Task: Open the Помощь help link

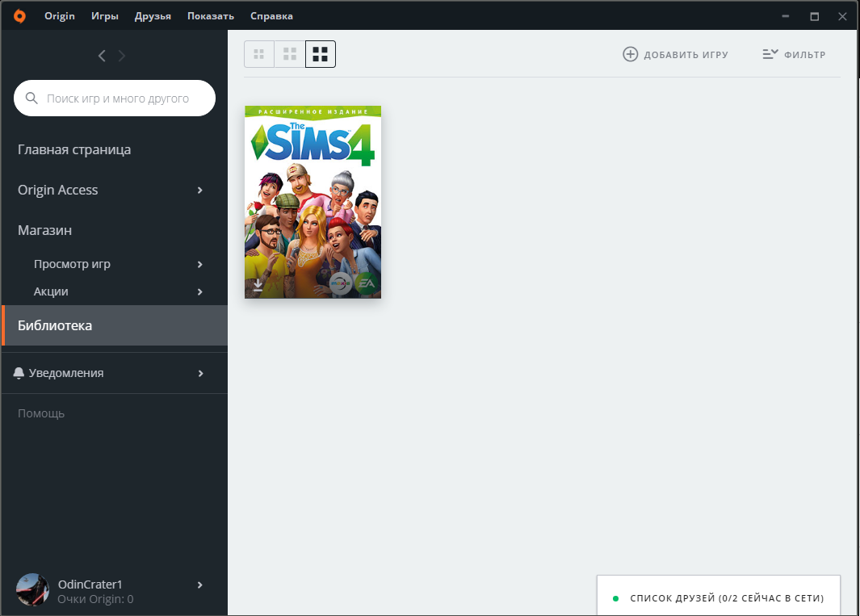Action: (41, 413)
